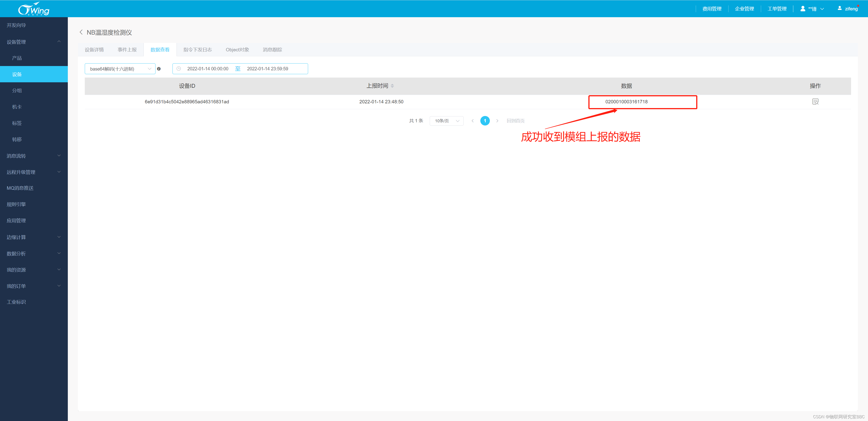Expand 数据分析 sidebar section
Image resolution: width=868 pixels, height=421 pixels.
[x=34, y=253]
